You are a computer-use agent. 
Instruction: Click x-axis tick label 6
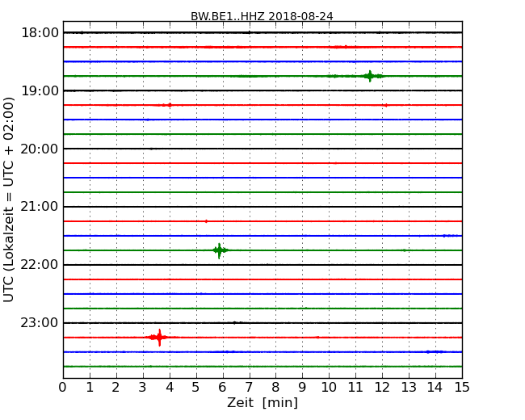(x=222, y=388)
